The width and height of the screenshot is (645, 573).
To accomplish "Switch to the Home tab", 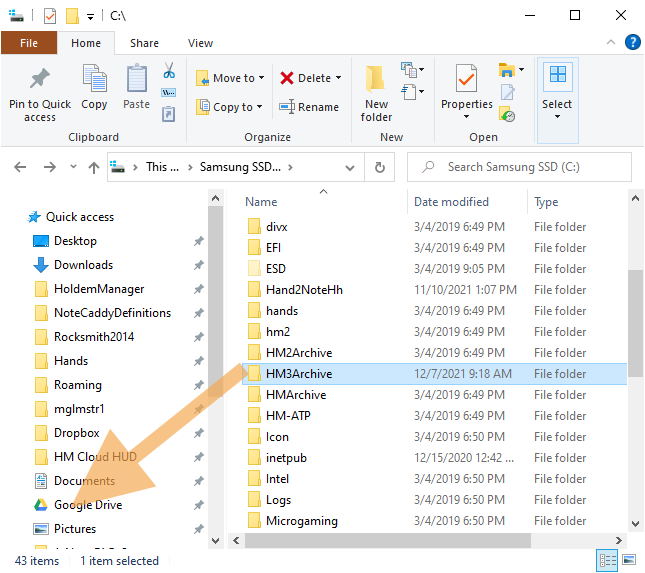I will pos(86,43).
